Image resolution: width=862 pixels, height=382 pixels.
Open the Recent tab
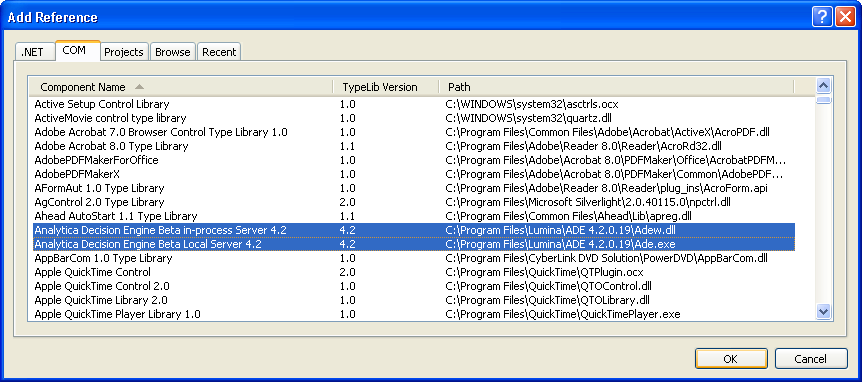219,52
